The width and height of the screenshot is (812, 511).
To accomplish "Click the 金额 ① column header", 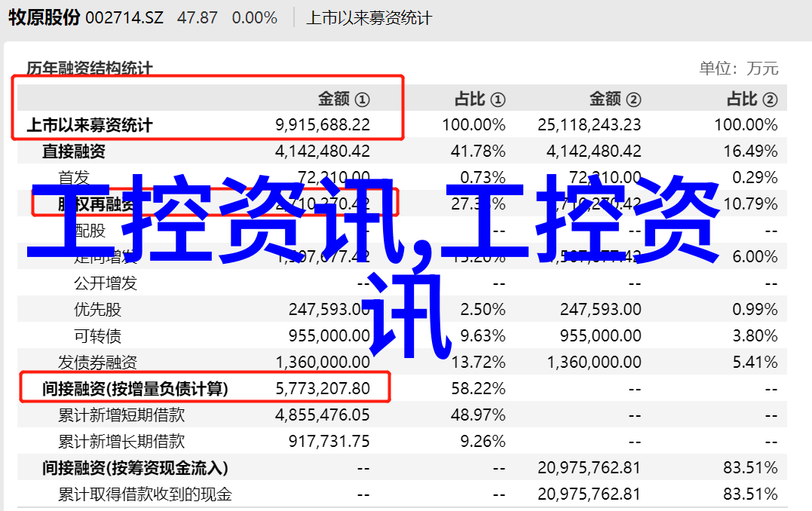I will 344,99.
